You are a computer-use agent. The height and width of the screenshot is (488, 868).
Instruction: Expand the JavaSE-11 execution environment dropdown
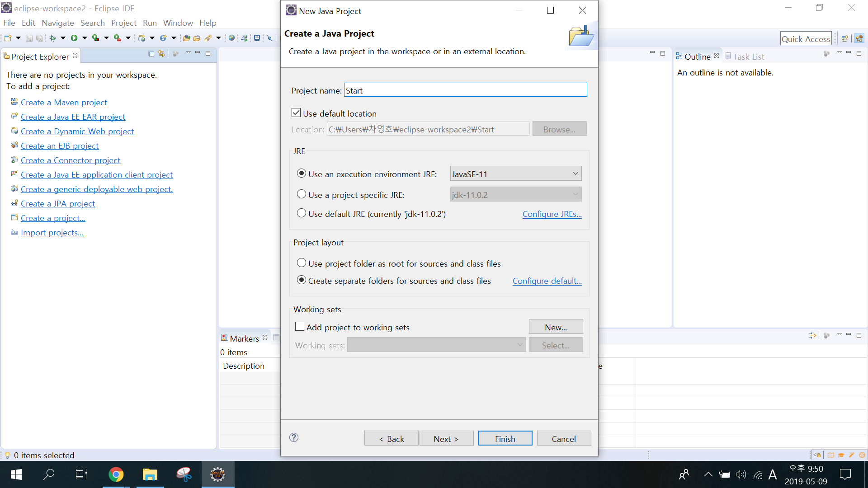click(575, 174)
